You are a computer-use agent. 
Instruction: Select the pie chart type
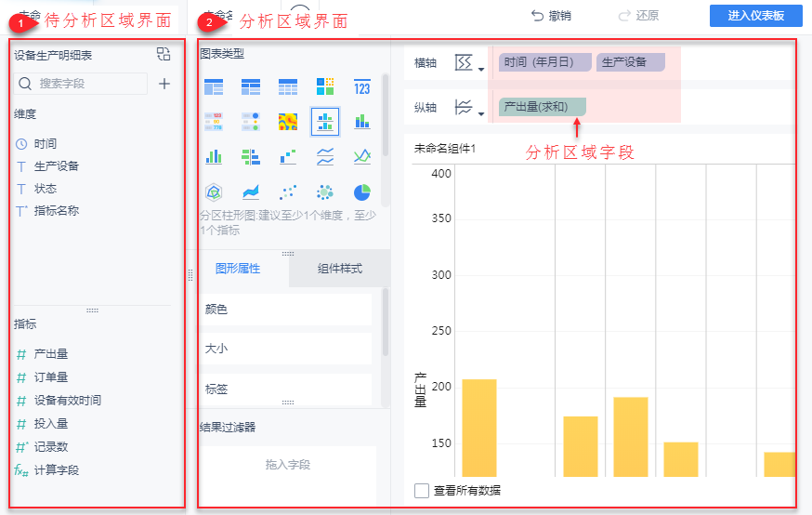click(x=362, y=192)
